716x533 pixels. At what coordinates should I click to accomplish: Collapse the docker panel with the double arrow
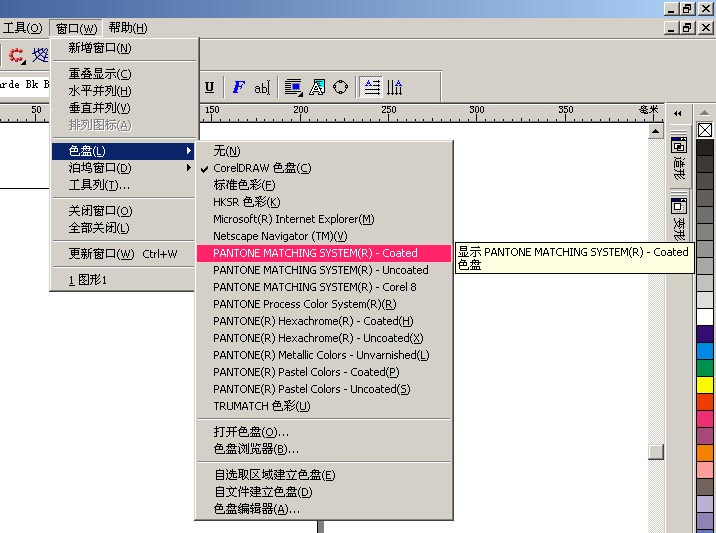[678, 113]
